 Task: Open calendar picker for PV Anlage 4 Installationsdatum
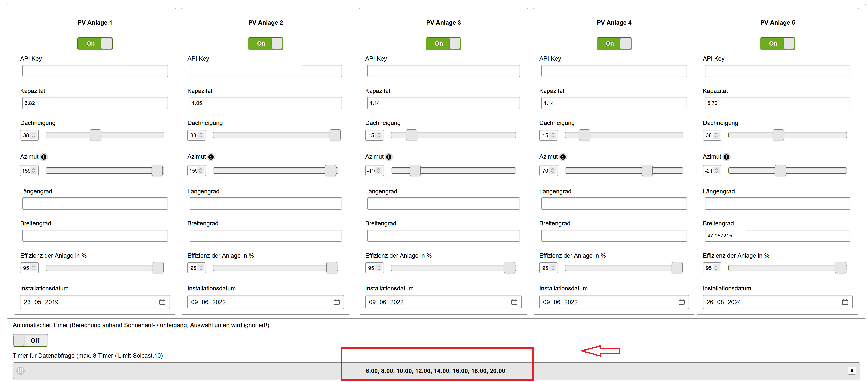point(681,302)
